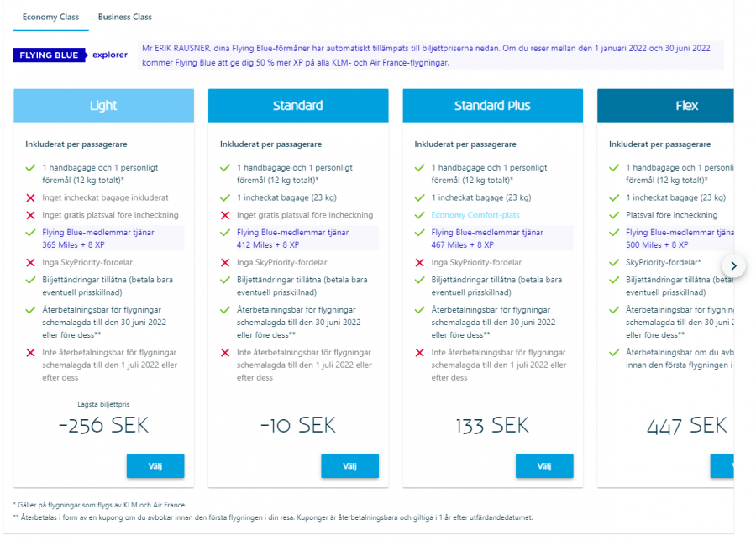Select Standard Plus fare via Välj
The image size is (756, 541).
click(544, 466)
